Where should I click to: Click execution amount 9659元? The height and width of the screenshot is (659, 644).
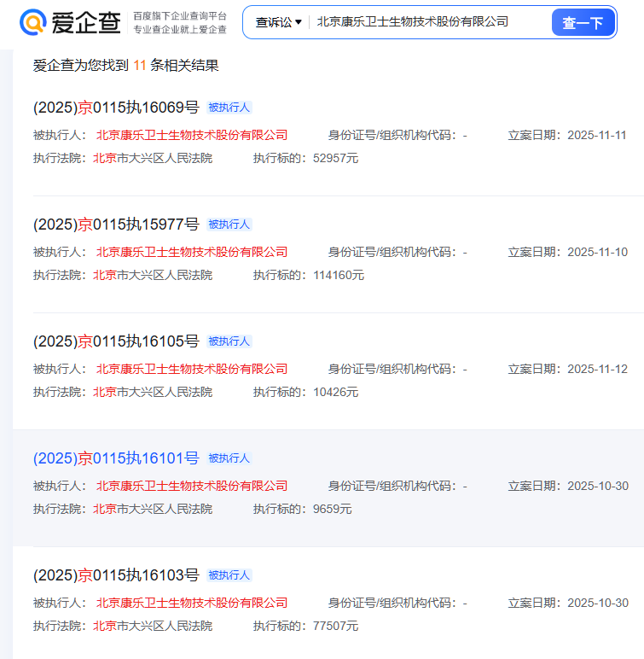[333, 509]
